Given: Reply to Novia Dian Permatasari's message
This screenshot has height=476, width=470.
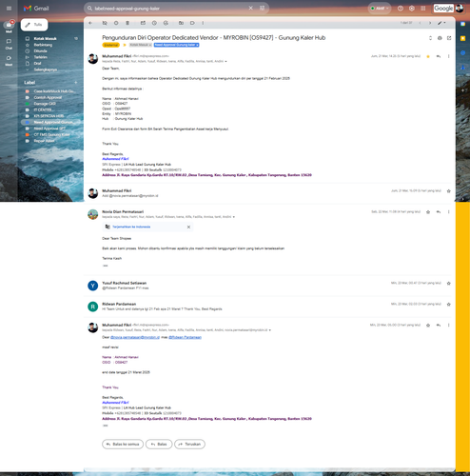Looking at the screenshot, I should (439, 212).
